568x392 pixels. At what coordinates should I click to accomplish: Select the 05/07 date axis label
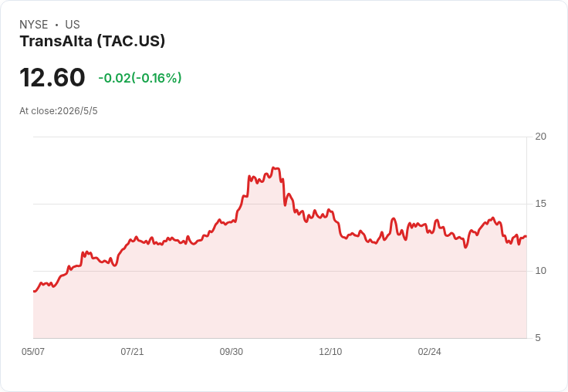33,352
